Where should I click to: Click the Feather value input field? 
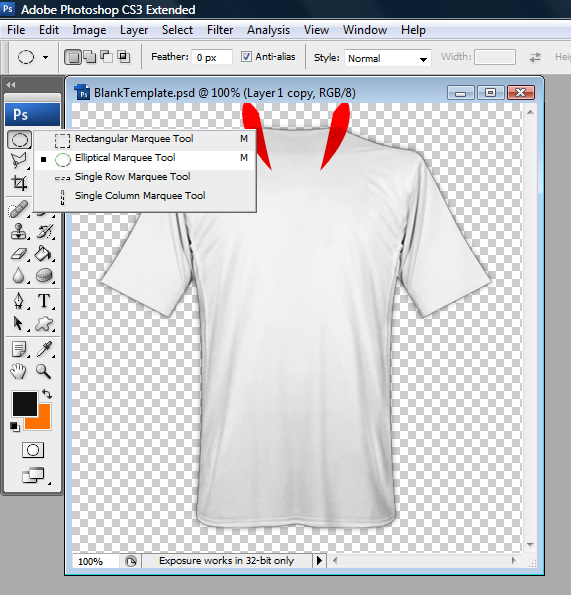pyautogui.click(x=212, y=57)
